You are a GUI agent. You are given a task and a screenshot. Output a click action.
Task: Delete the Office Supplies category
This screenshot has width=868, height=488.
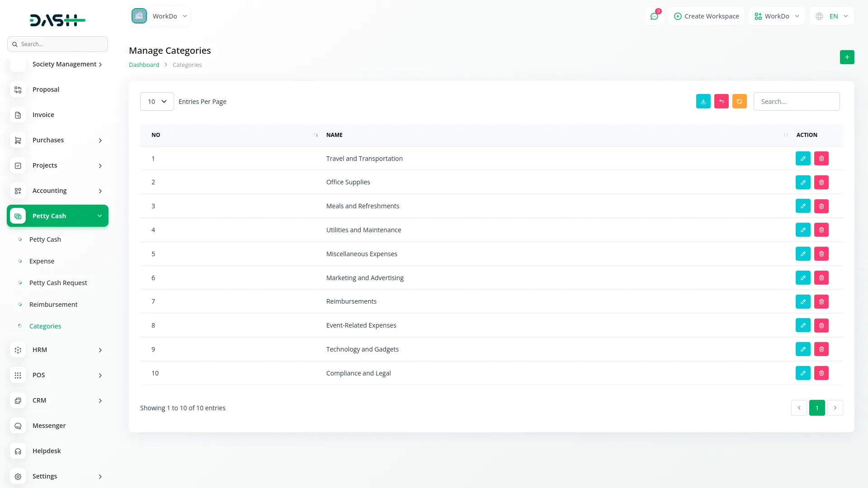click(x=821, y=182)
